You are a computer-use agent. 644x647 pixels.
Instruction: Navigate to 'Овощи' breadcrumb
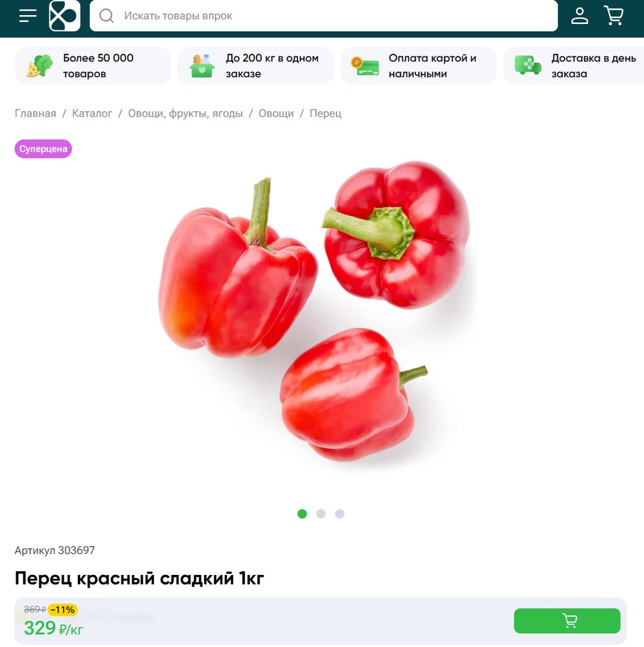pos(276,114)
